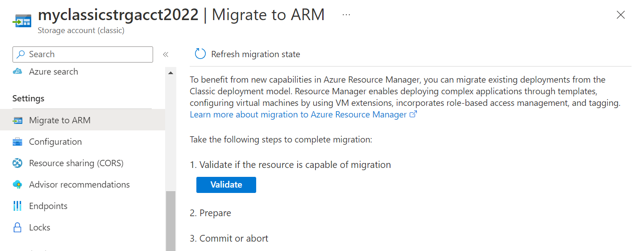Click the Configuration toolbox icon
Viewport: 644px width, 251px height.
(17, 142)
